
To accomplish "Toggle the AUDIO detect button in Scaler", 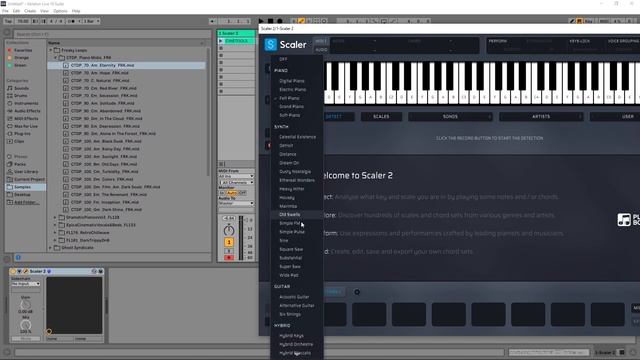I will (x=321, y=49).
